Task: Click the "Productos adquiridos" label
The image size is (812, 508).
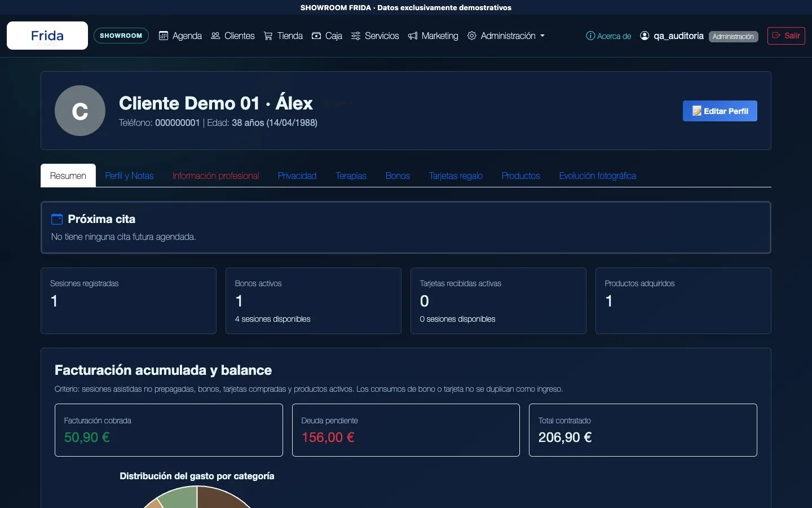Action: tap(640, 283)
